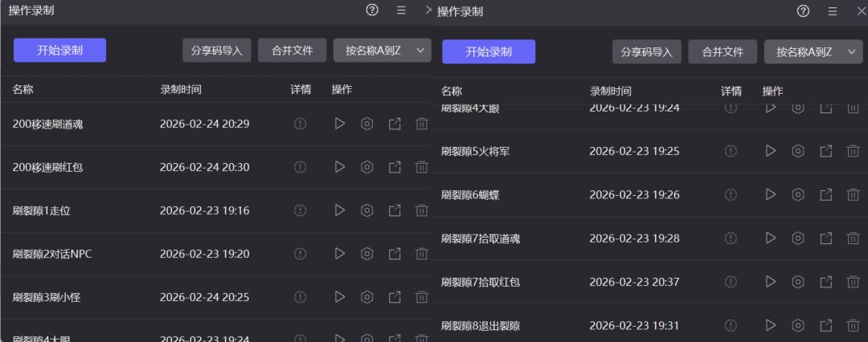This screenshot has height=342, width=868.
Task: Share the 刷裂隙6蝴蝶 recording
Action: (826, 194)
